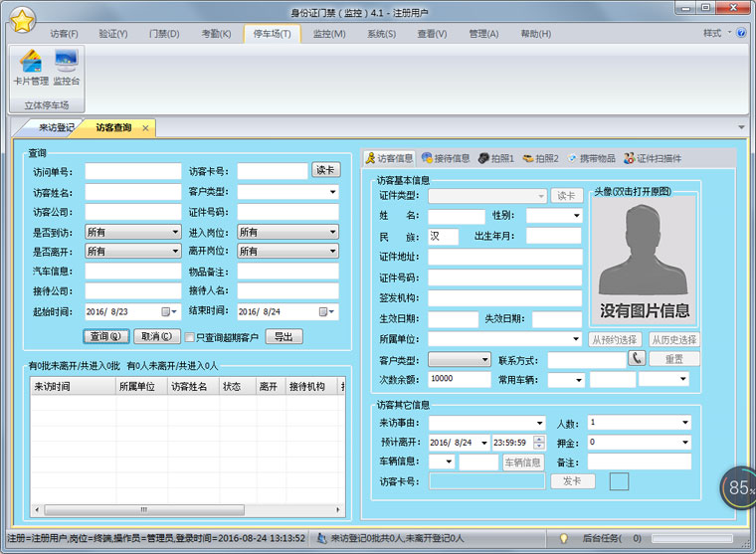Click the help question mark icon

click(x=741, y=33)
